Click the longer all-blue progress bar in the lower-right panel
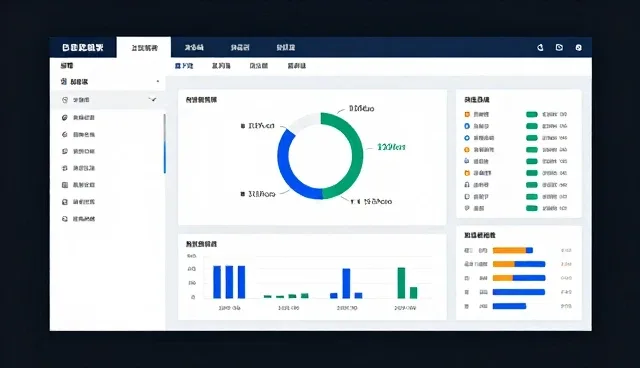The height and width of the screenshot is (368, 640). tap(519, 292)
